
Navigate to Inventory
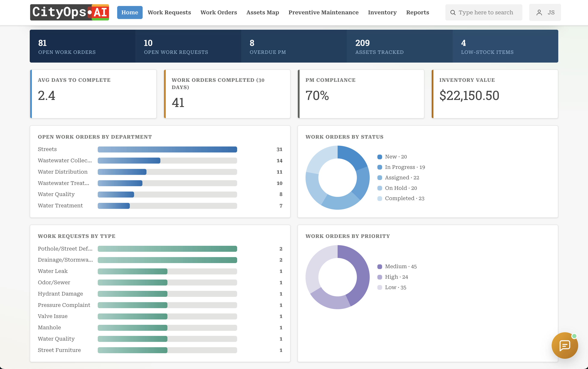pyautogui.click(x=382, y=12)
